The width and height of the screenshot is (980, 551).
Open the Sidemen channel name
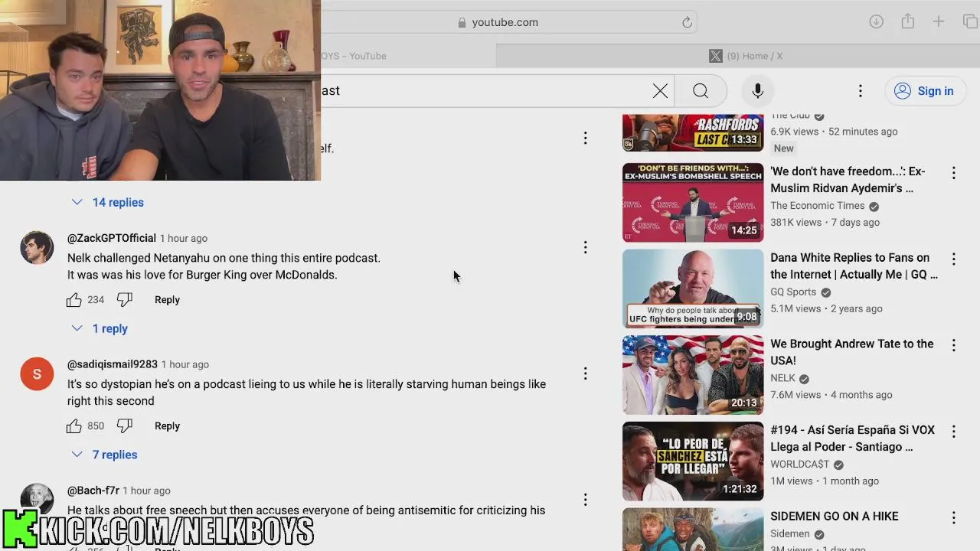pyautogui.click(x=789, y=534)
